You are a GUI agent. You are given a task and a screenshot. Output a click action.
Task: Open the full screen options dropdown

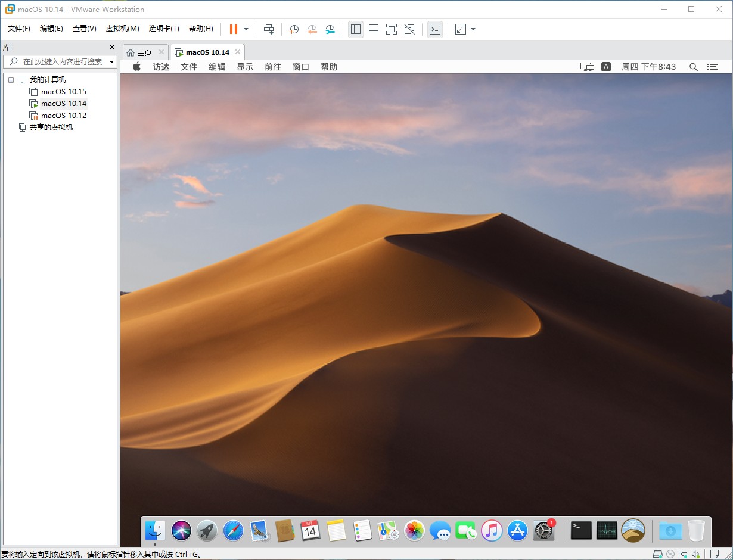coord(473,29)
